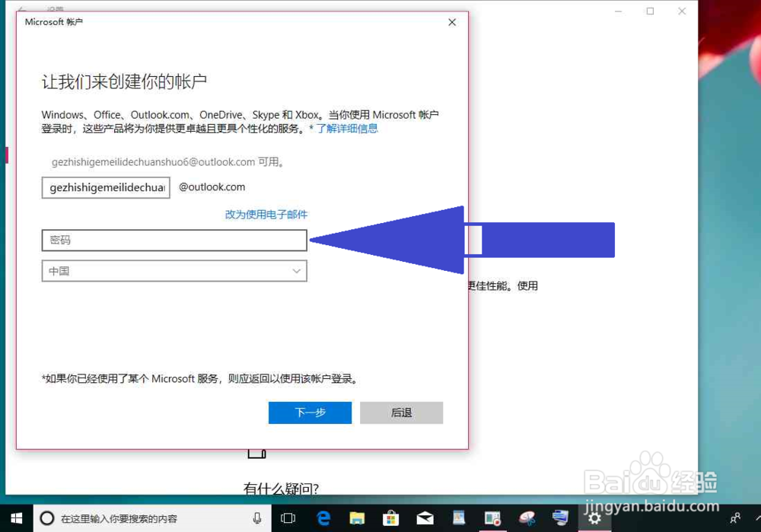Minimize the Settings window
761x532 pixels.
(618, 11)
